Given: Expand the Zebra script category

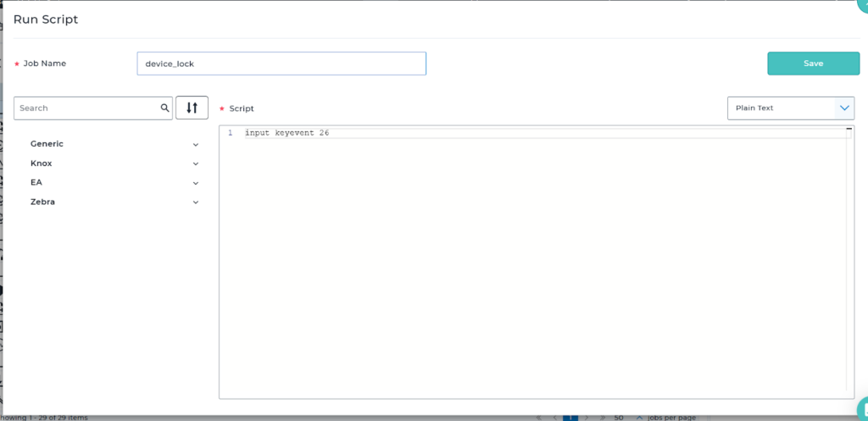Looking at the screenshot, I should pyautogui.click(x=114, y=202).
